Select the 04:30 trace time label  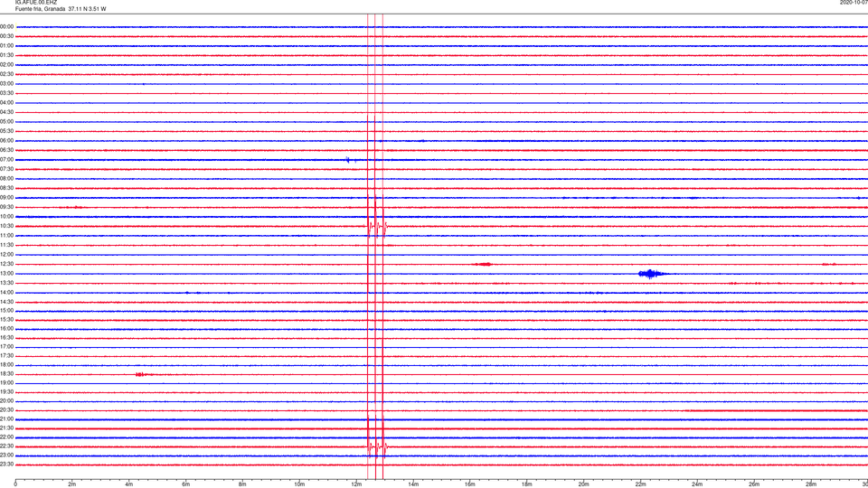click(x=6, y=112)
